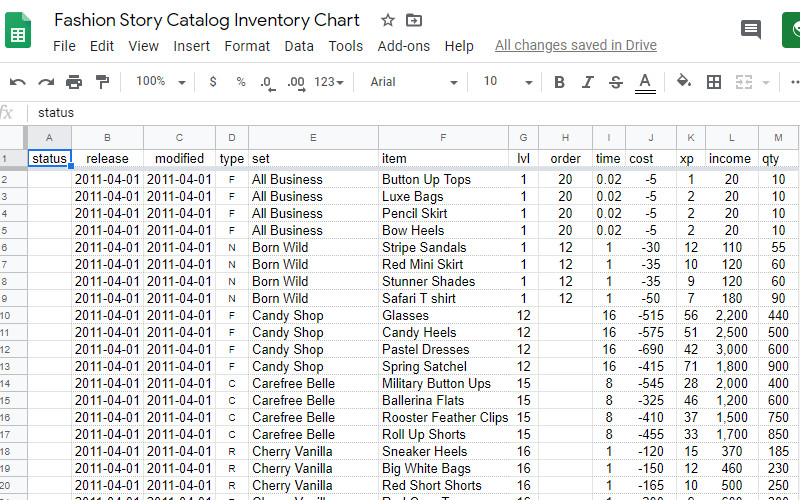Image resolution: width=800 pixels, height=500 pixels.
Task: Open the font size 10 dropdown
Action: [x=503, y=82]
